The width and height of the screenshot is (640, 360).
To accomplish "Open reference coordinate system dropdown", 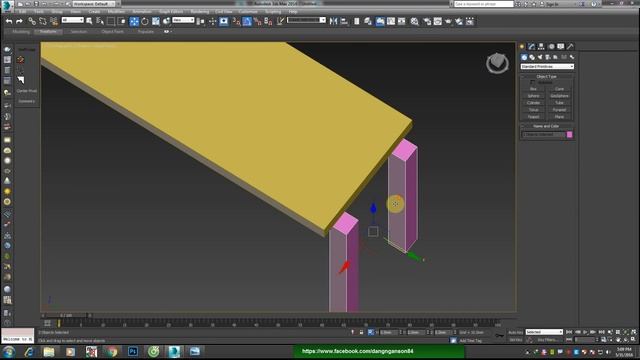I will tap(183, 20).
